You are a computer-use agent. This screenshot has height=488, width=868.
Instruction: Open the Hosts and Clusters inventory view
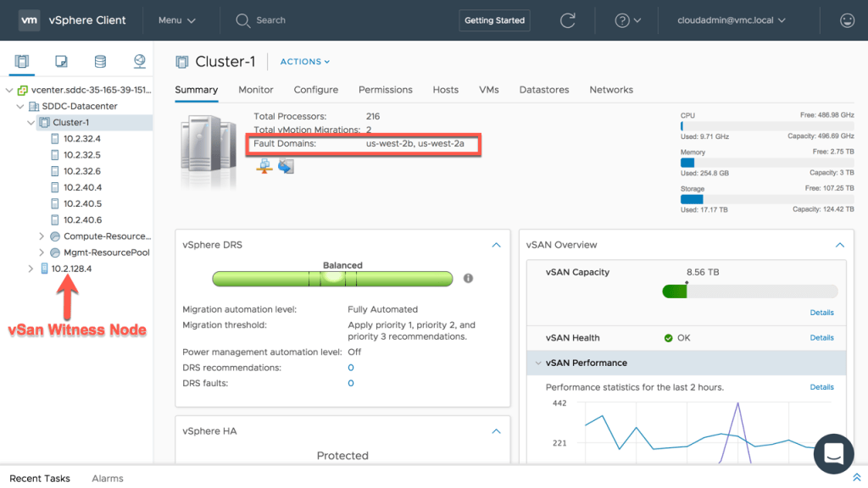tap(21, 61)
